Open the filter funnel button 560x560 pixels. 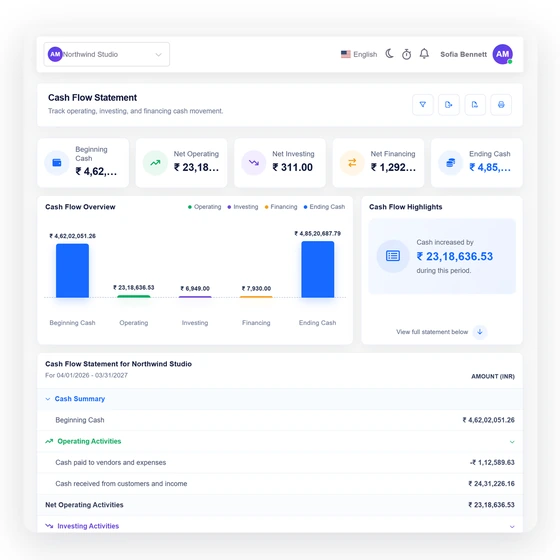click(x=423, y=105)
